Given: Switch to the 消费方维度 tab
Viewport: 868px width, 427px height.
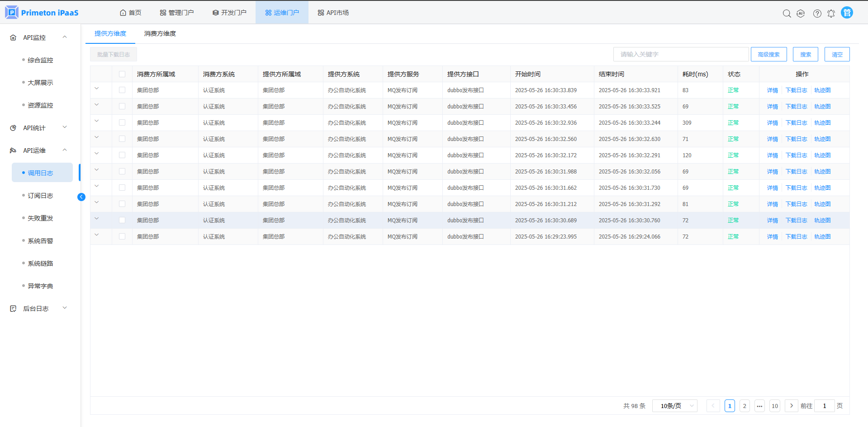Looking at the screenshot, I should [x=160, y=33].
